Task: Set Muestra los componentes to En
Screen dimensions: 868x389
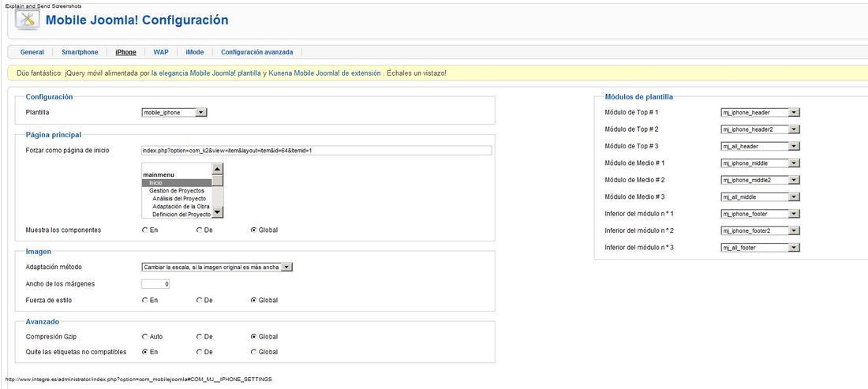Action: pos(145,230)
